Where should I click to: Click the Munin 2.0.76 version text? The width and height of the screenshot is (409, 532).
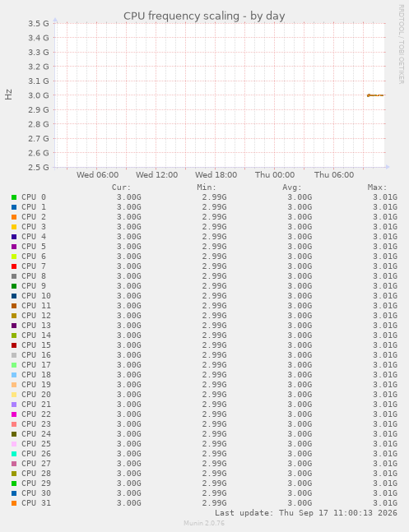tap(204, 523)
